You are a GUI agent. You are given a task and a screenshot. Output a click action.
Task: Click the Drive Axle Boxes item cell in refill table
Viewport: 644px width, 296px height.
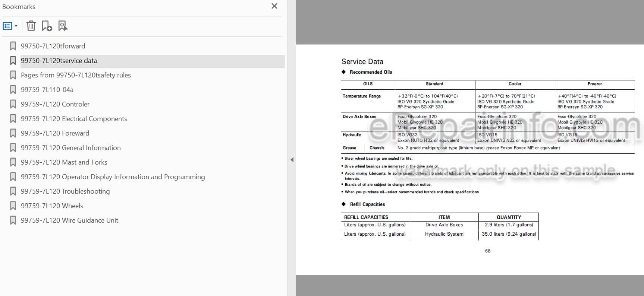444,225
